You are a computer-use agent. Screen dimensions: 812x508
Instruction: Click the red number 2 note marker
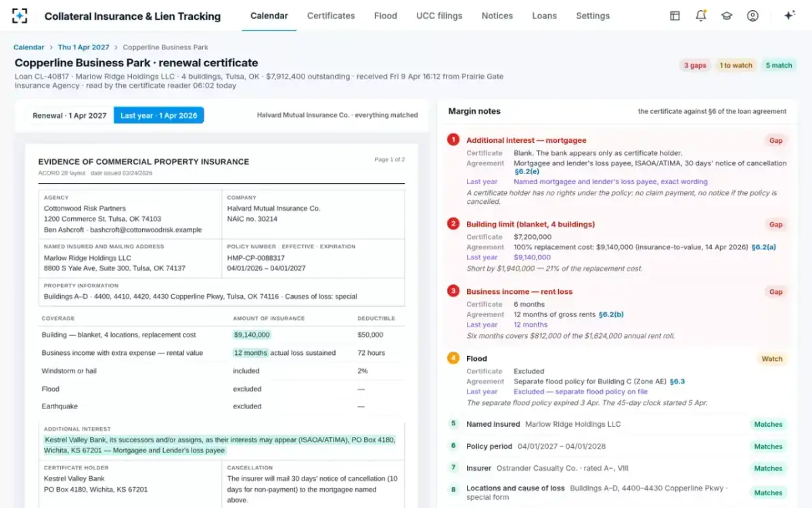click(453, 224)
